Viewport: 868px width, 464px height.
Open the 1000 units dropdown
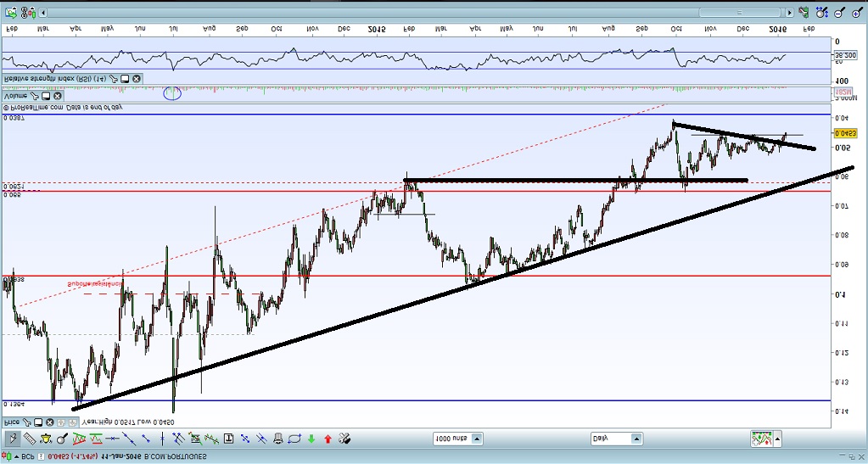(x=458, y=439)
